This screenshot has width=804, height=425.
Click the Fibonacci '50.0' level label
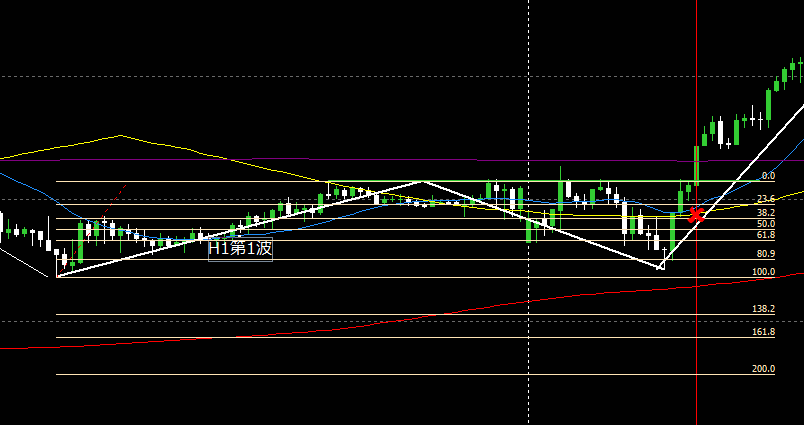[x=766, y=224]
